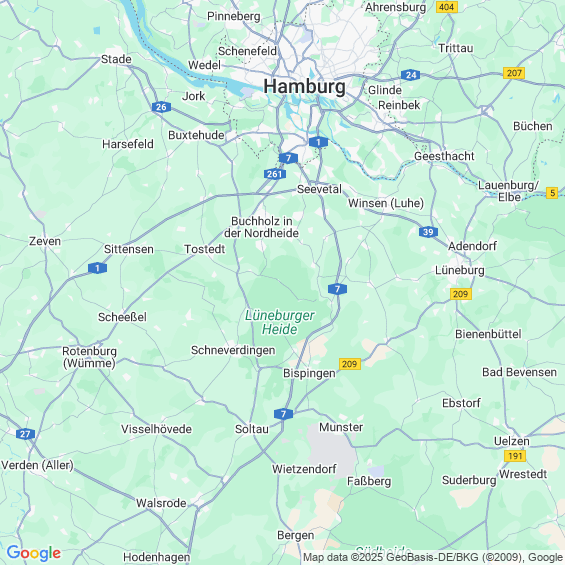Select the Geesthacht town label
The width and height of the screenshot is (565, 565).
[444, 156]
